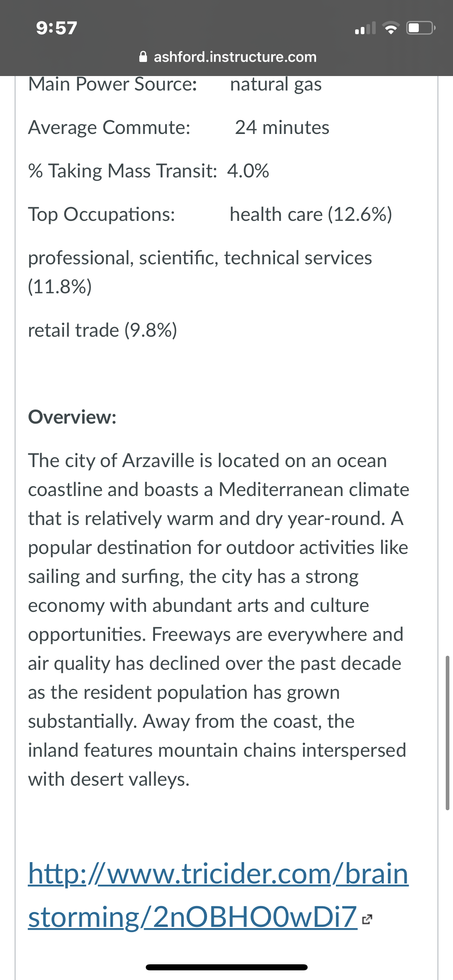Click the Arzaville overview paragraph

pos(219,620)
